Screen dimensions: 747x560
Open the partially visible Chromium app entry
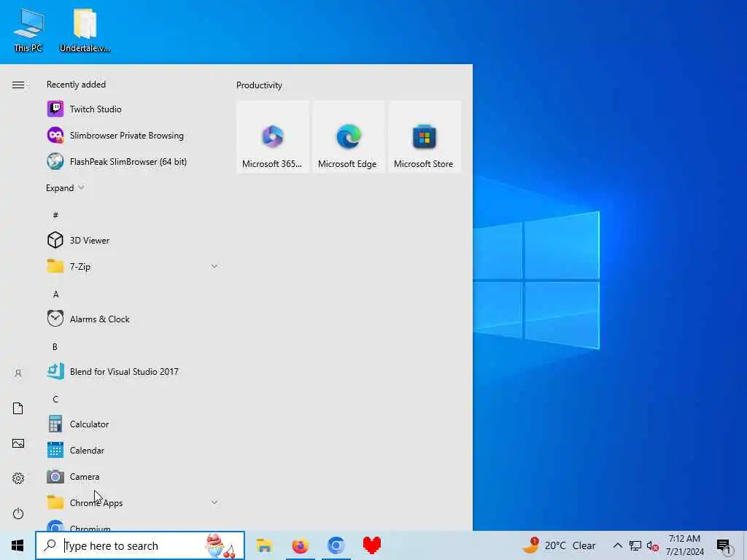pyautogui.click(x=133, y=524)
